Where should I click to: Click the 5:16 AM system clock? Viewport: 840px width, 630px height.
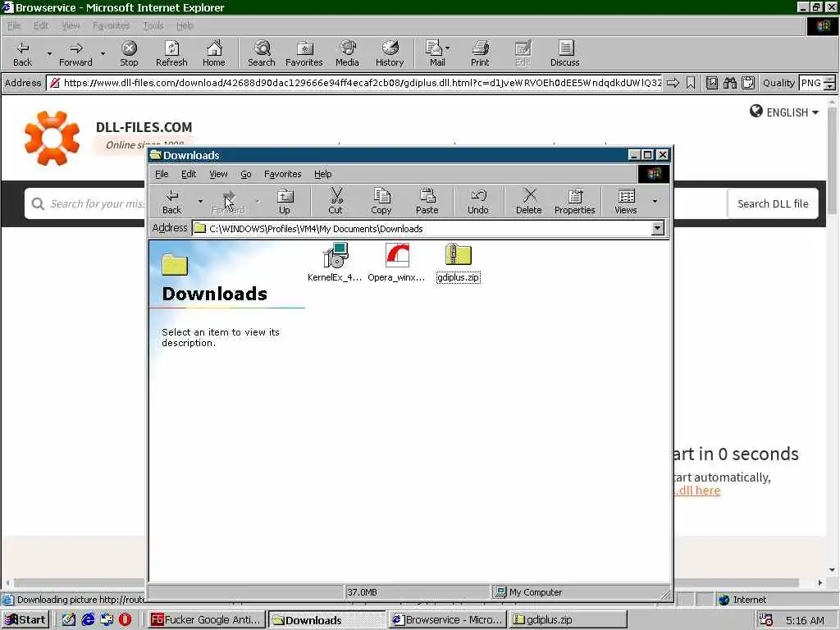(805, 620)
